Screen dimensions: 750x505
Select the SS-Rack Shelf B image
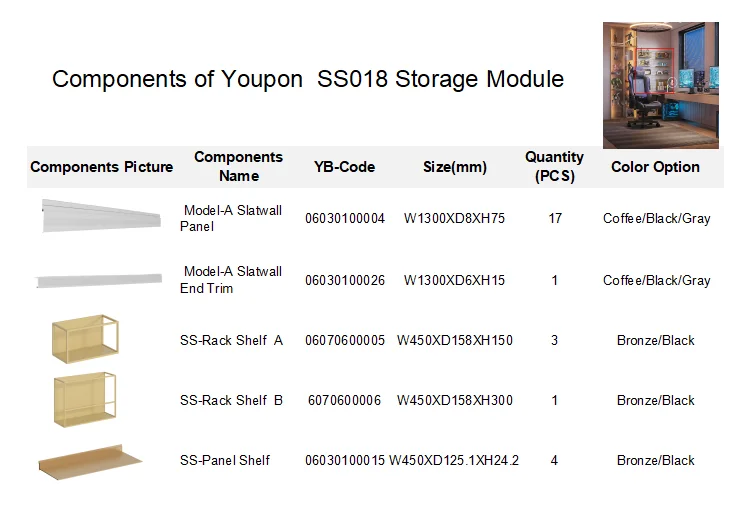click(84, 400)
